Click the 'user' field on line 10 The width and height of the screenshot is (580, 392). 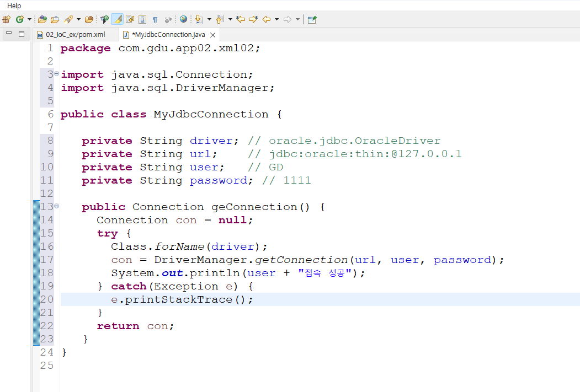tap(204, 168)
